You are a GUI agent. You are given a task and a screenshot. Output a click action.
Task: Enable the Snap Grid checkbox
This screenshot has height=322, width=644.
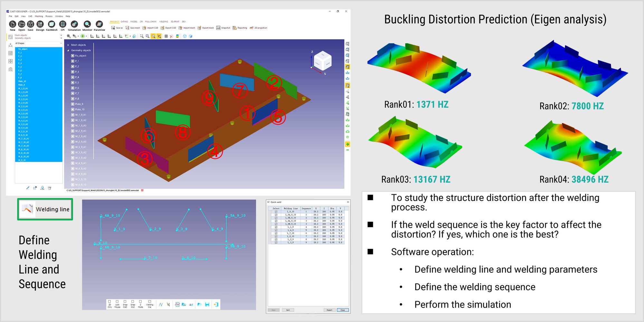point(133,302)
